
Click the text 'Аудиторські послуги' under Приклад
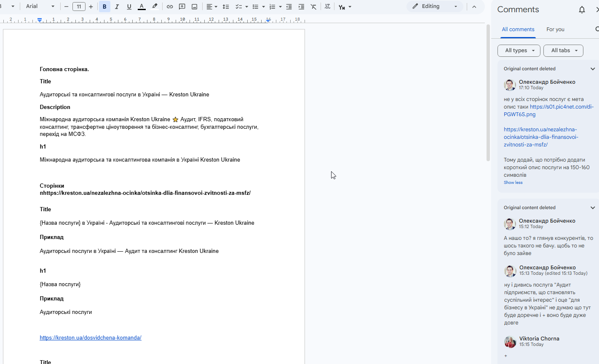(x=66, y=312)
